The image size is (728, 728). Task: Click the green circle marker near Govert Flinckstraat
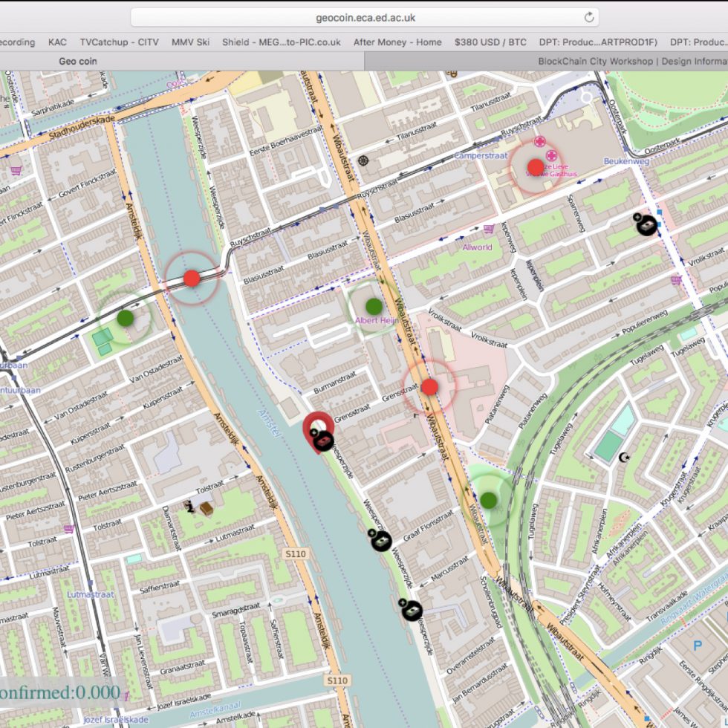(125, 318)
